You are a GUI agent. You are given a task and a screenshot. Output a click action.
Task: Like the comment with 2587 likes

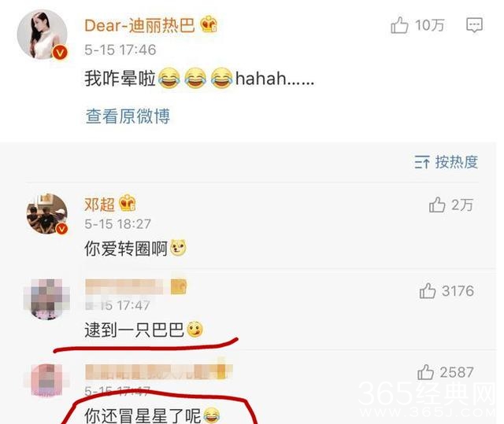[x=425, y=372]
